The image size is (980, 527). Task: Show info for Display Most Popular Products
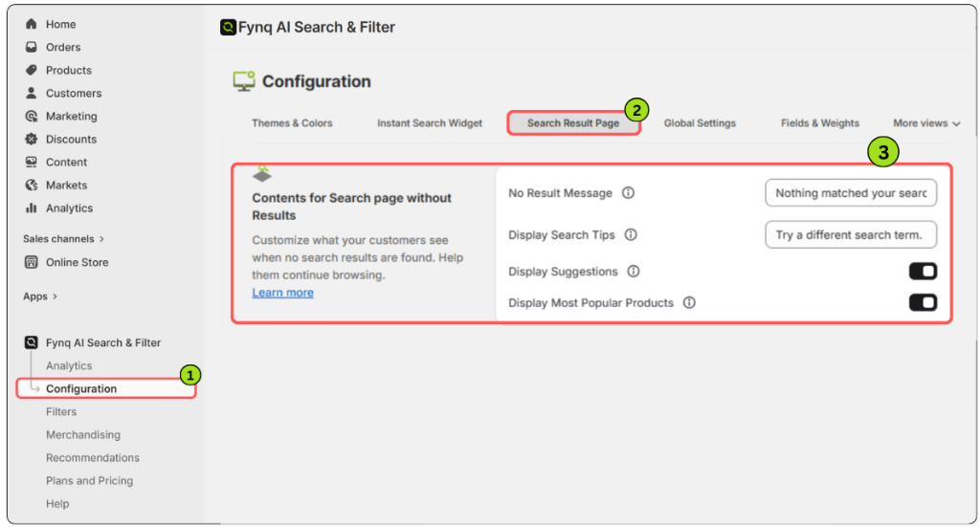point(689,303)
